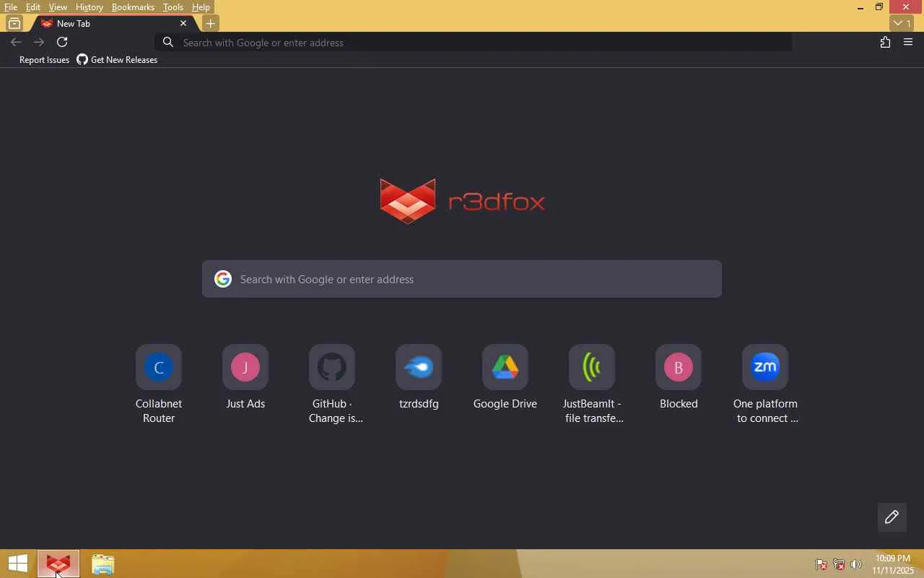Open the network status tray icon

(838, 565)
